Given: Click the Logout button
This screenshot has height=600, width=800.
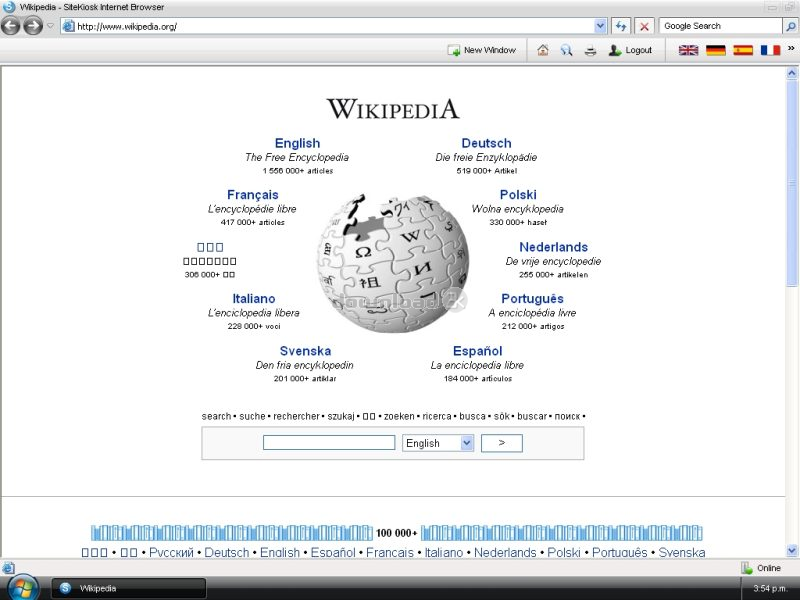Looking at the screenshot, I should [x=631, y=50].
